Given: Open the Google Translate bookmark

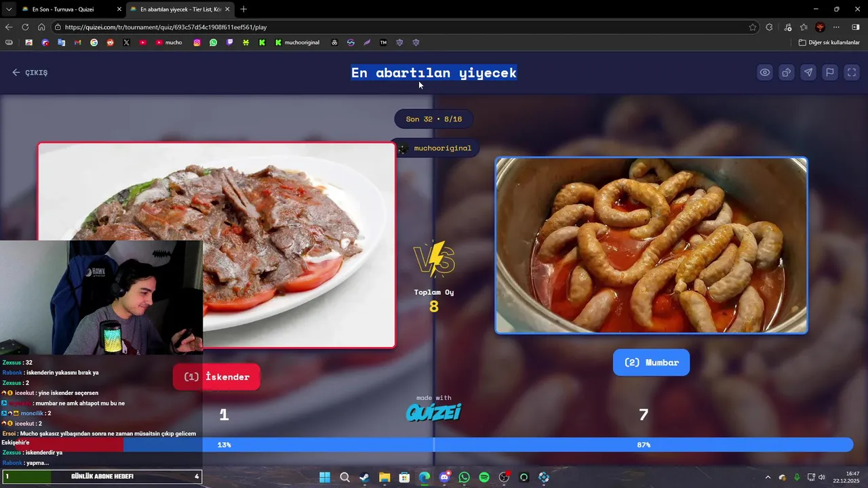Looking at the screenshot, I should coord(61,42).
